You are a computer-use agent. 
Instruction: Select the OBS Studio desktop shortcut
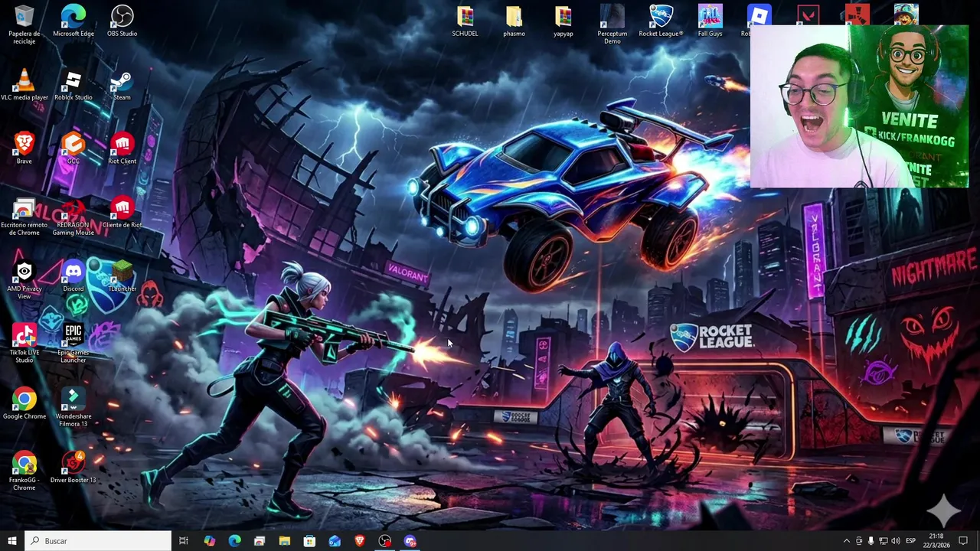pos(122,21)
